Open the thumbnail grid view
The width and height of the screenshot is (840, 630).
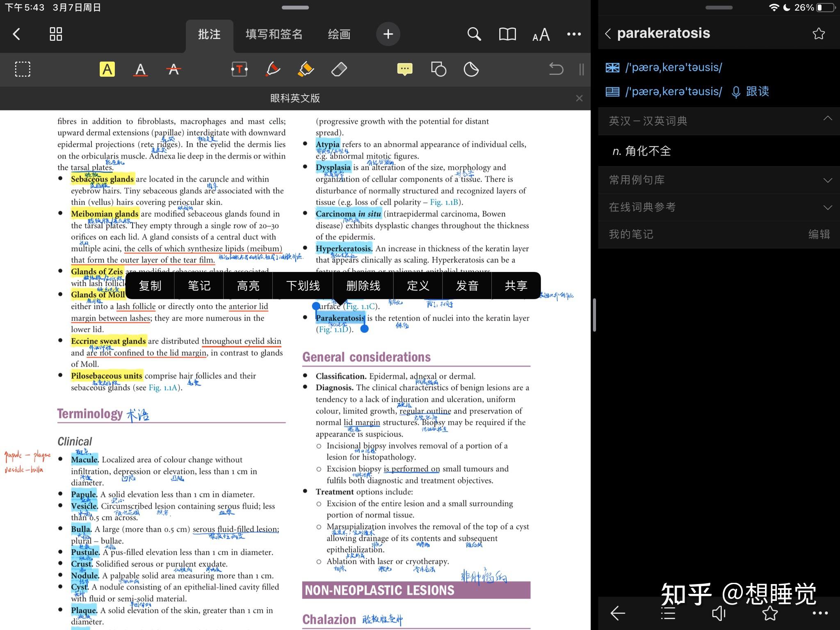tap(56, 34)
